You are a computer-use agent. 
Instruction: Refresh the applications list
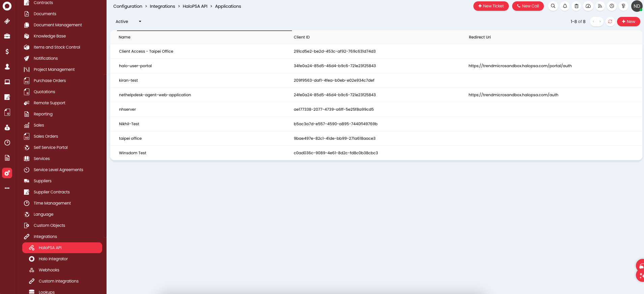610,22
